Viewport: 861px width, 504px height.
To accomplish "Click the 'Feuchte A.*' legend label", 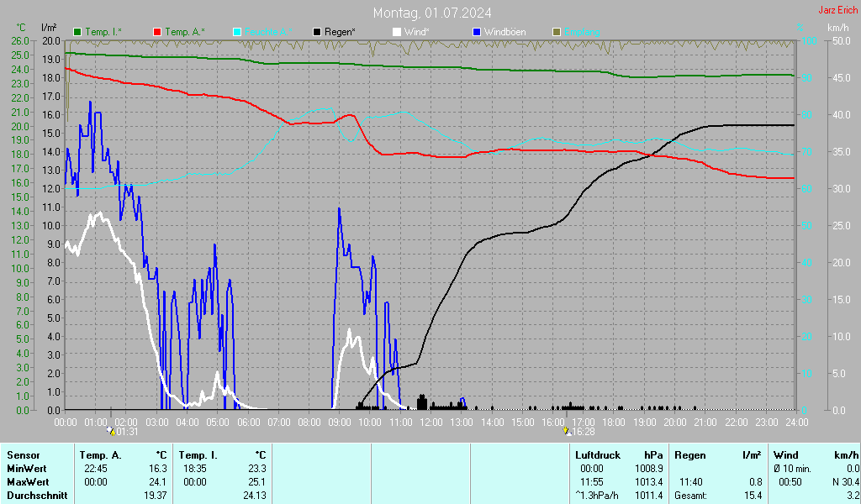I will click(x=268, y=32).
